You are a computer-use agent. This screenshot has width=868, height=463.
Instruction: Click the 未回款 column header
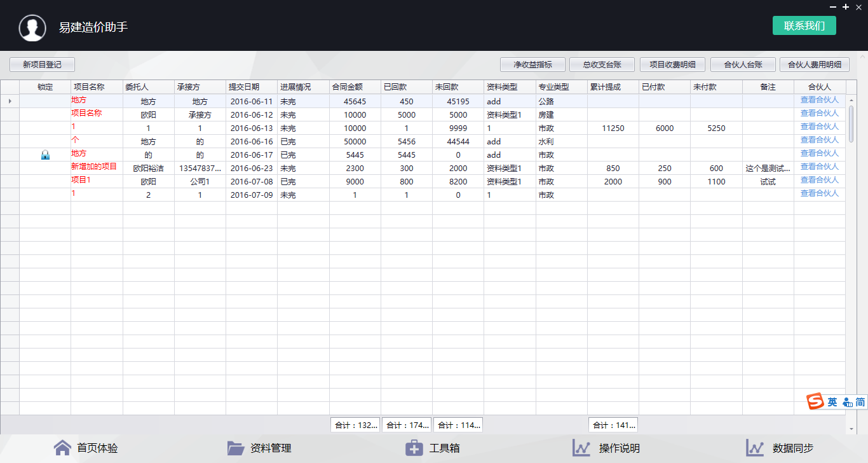458,87
